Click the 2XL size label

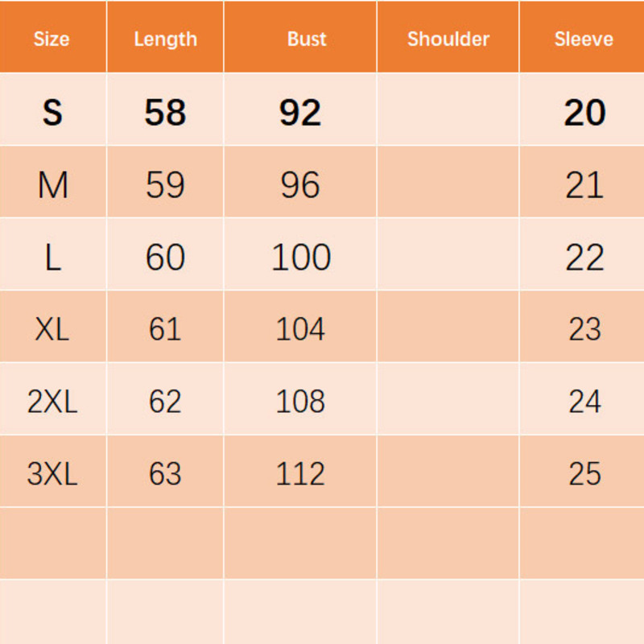(x=52, y=402)
